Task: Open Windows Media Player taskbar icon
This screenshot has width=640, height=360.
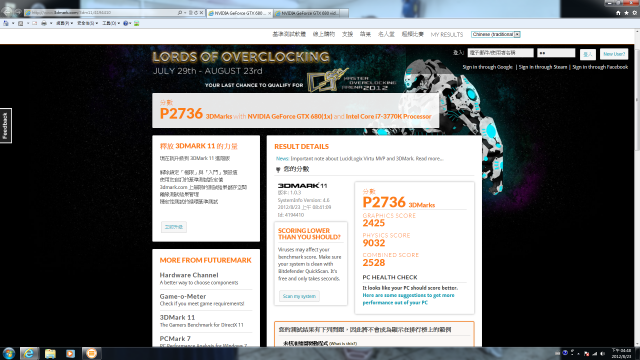Action: pos(70,353)
